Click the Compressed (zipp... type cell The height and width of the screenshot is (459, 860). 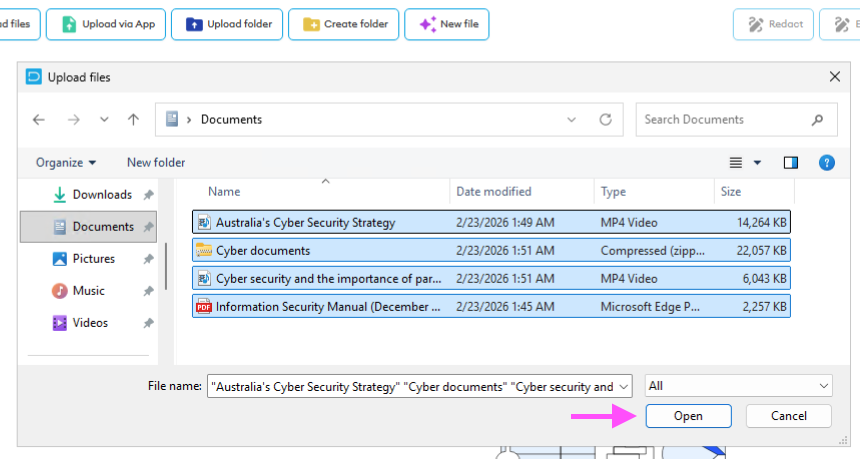click(x=653, y=251)
